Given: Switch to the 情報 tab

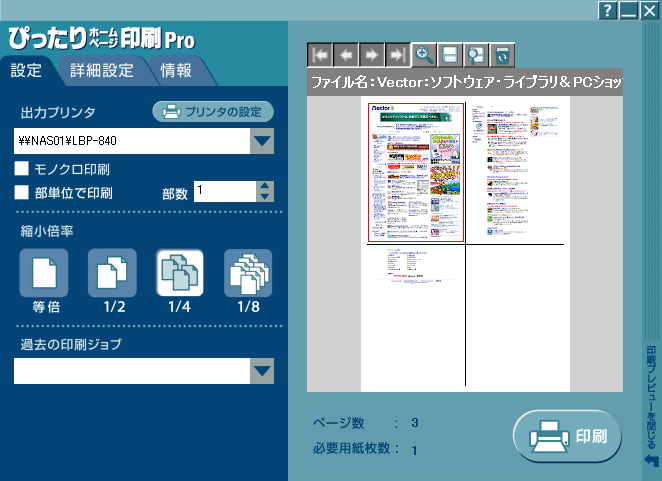Looking at the screenshot, I should pos(176,71).
